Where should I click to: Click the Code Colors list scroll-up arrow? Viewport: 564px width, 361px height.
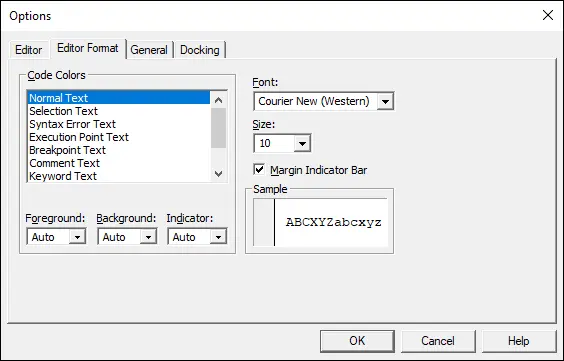218,100
